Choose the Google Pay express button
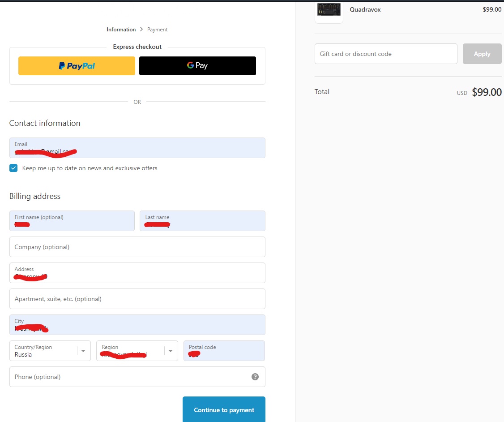This screenshot has height=422, width=504. point(197,66)
